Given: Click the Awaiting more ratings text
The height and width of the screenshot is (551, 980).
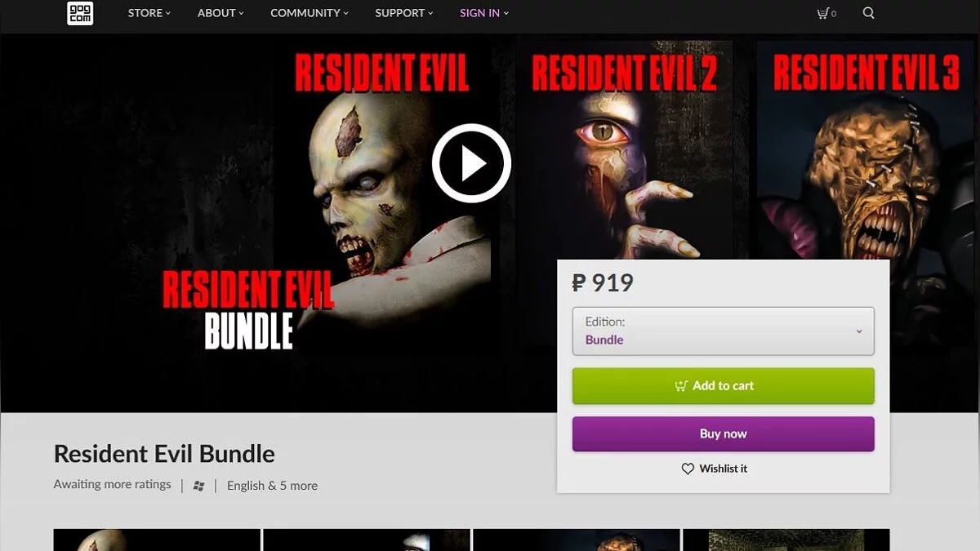Looking at the screenshot, I should point(113,484).
